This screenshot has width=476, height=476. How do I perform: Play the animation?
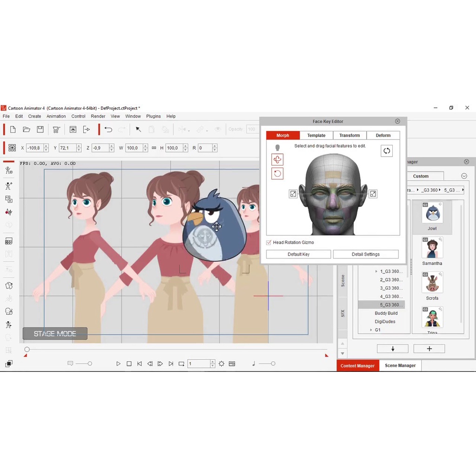pos(119,364)
